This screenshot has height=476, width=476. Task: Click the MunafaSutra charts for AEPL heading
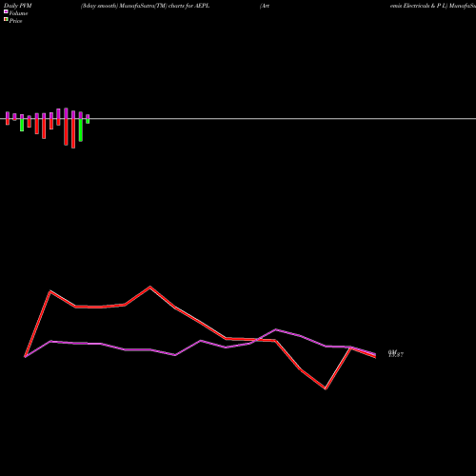(145, 6)
